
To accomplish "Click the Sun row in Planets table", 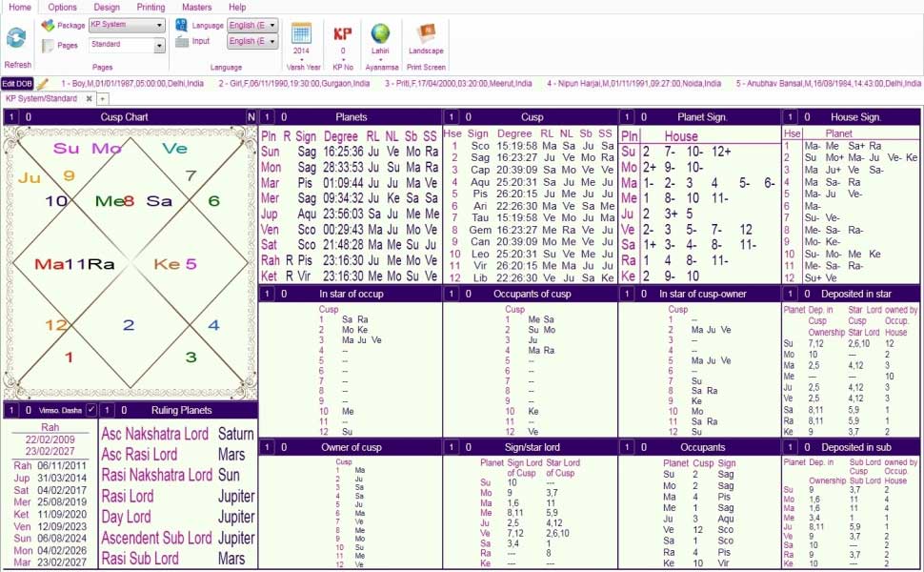I will click(x=350, y=152).
